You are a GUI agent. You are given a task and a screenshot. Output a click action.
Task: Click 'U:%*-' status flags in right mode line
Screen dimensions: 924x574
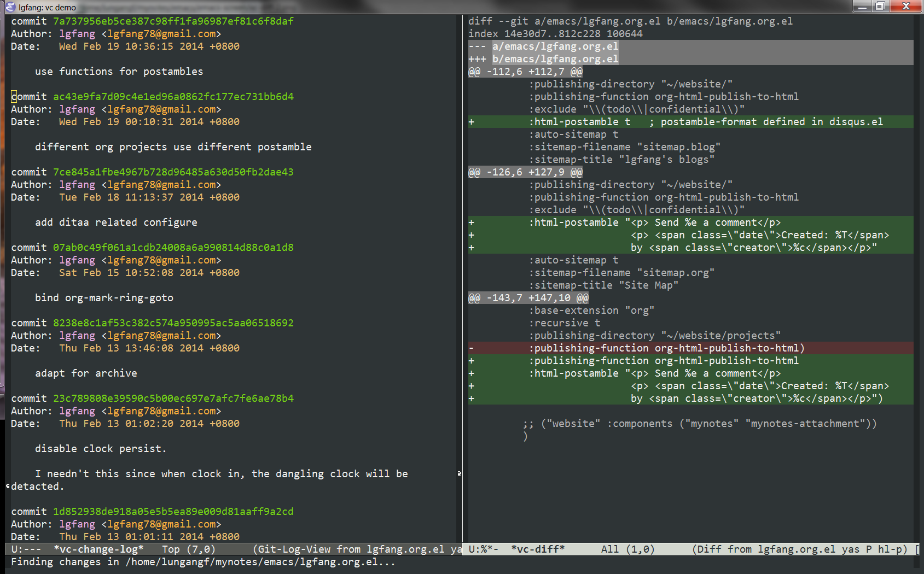pyautogui.click(x=484, y=549)
